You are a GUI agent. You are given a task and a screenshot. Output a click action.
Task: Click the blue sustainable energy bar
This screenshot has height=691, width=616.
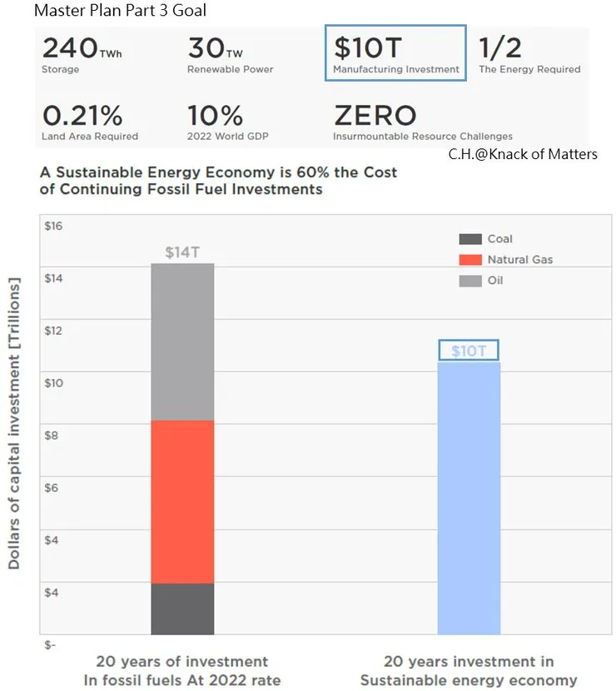pos(469,498)
